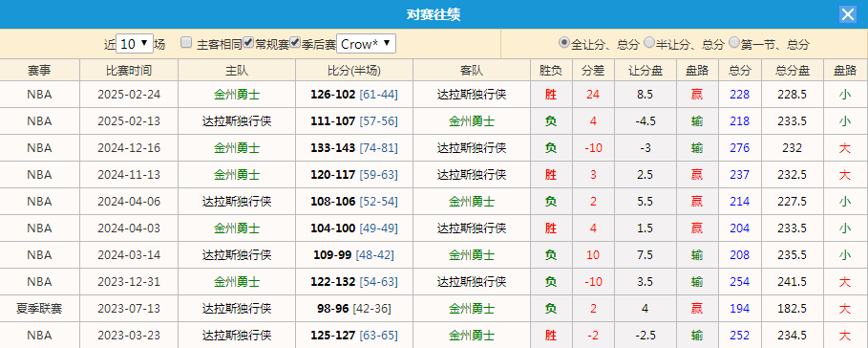Click date 2024-12-16
This screenshot has height=348, width=868.
pyautogui.click(x=129, y=148)
